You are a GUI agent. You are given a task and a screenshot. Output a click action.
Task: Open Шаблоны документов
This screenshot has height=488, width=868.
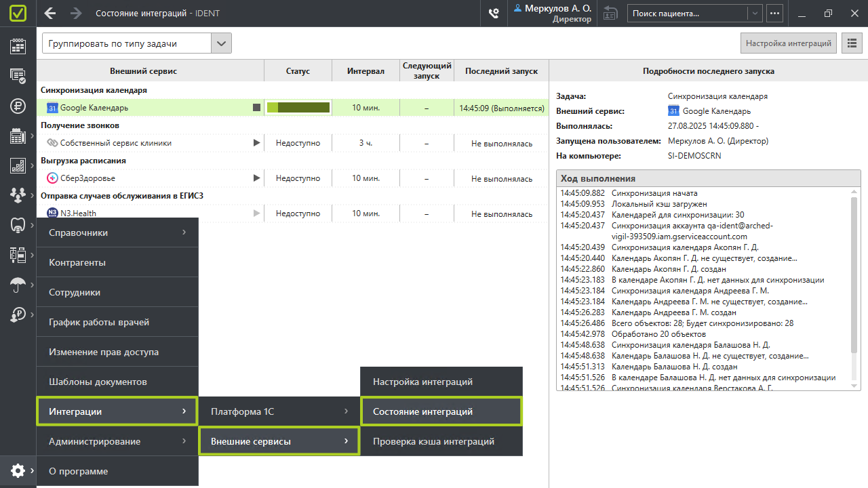[117, 382]
